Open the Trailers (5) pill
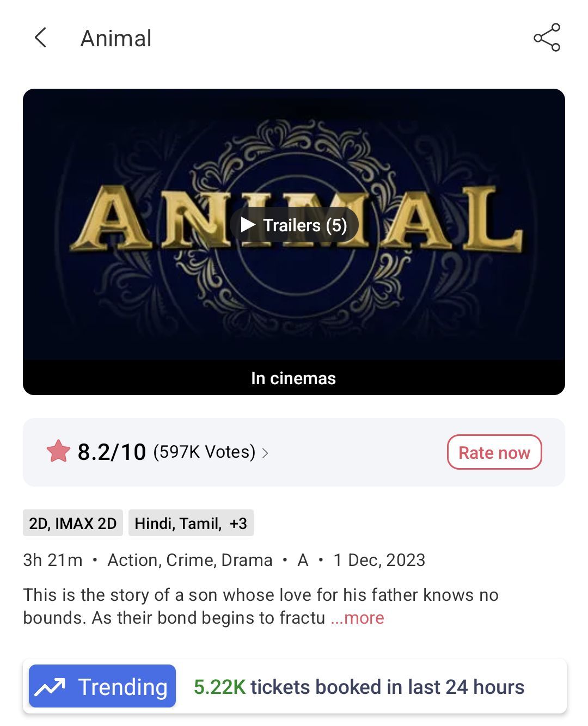 294,225
